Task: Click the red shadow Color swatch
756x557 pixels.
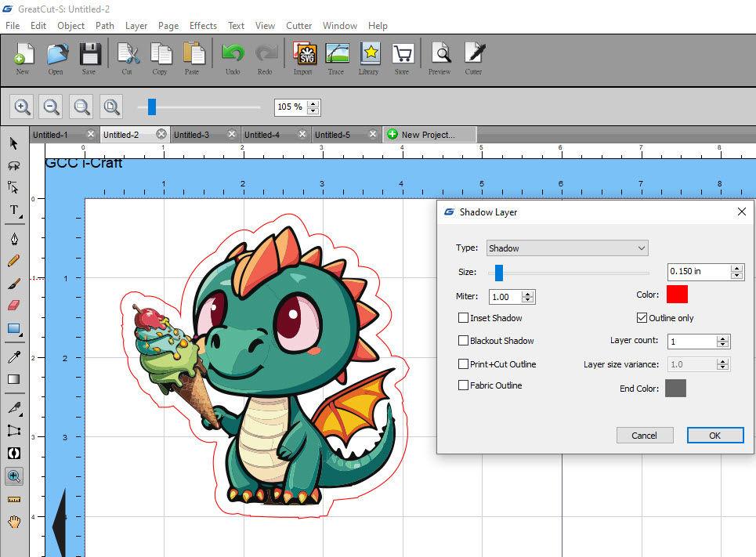Action: [x=677, y=295]
